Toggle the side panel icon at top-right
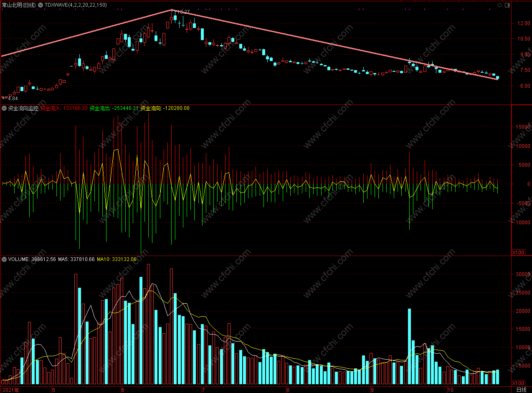The height and width of the screenshot is (393, 532). point(507,5)
